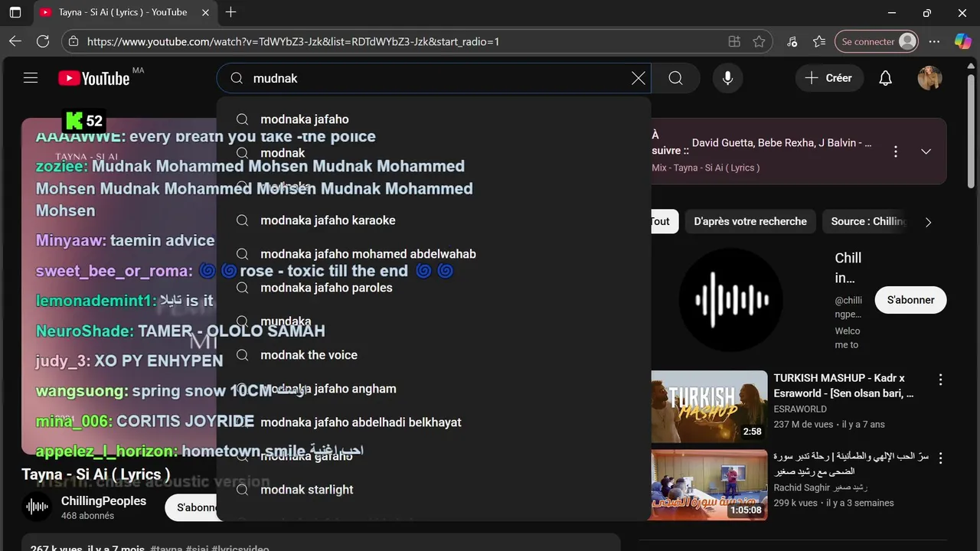Open a new browser tab

coord(230,12)
